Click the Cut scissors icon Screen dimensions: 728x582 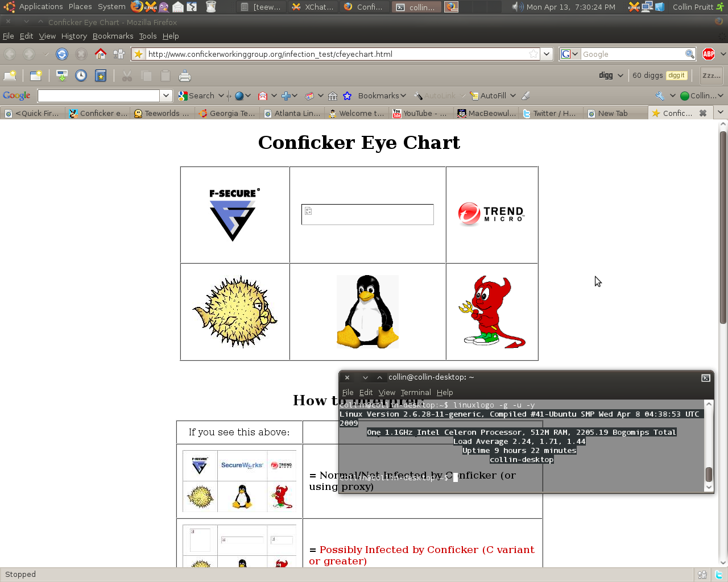click(127, 76)
